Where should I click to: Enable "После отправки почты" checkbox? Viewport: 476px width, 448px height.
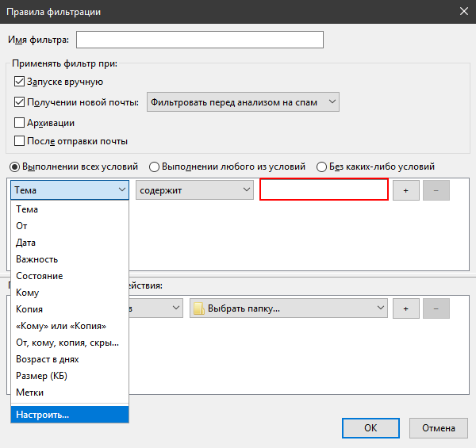[x=20, y=141]
